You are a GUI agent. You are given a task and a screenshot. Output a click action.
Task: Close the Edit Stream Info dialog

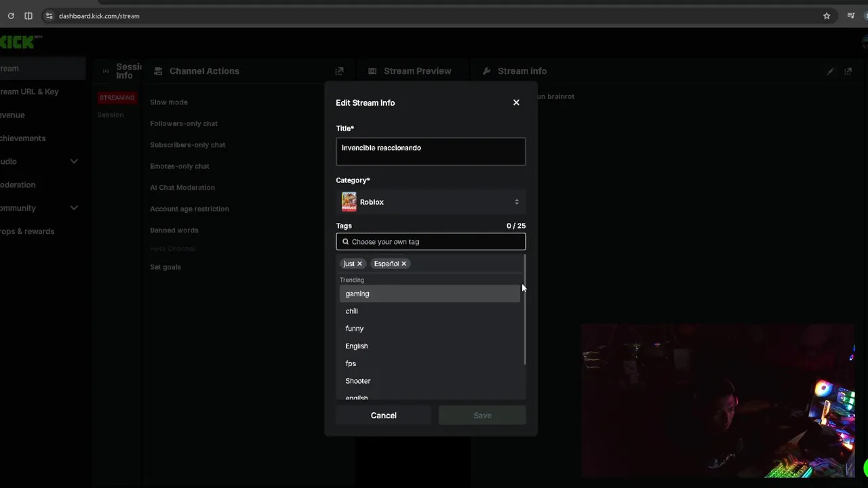click(x=516, y=102)
